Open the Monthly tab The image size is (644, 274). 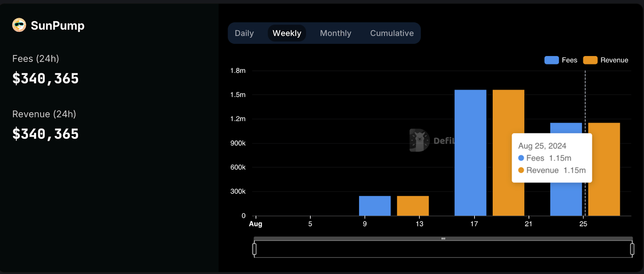[x=336, y=33]
